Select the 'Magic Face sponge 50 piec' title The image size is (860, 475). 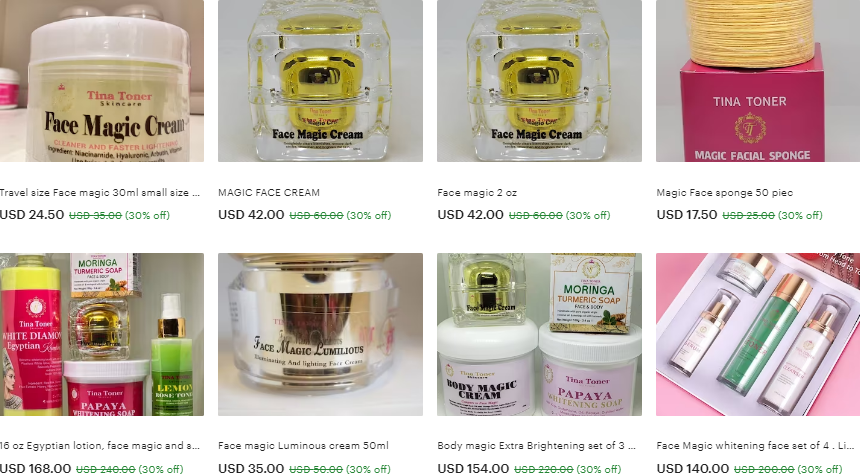tap(725, 193)
